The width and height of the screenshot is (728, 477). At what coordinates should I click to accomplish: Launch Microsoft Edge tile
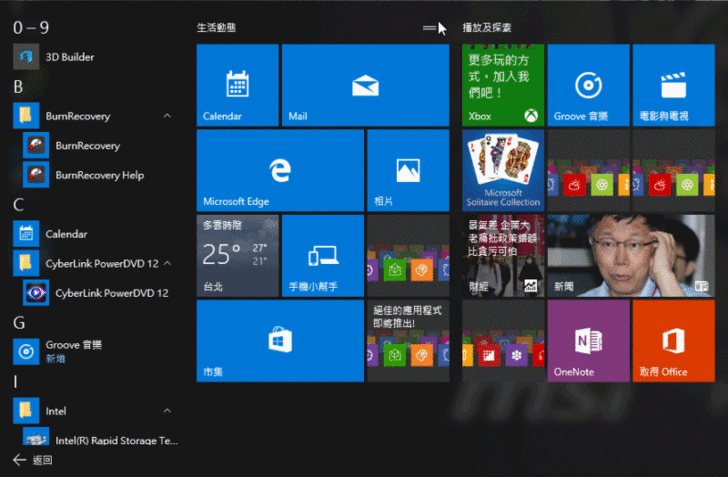click(280, 170)
